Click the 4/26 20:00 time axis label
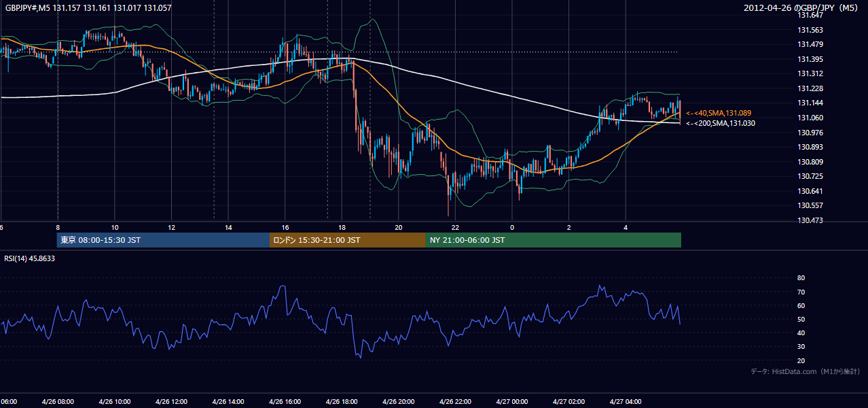 [x=398, y=401]
